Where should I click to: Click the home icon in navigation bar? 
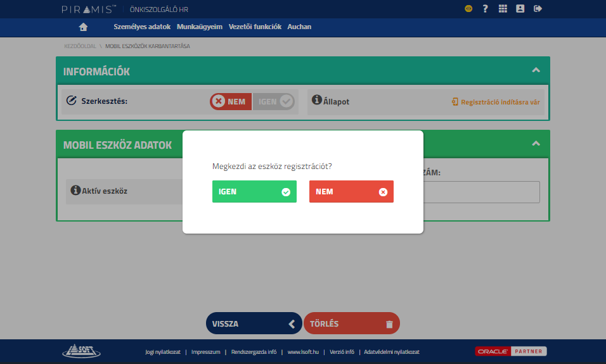click(x=83, y=27)
